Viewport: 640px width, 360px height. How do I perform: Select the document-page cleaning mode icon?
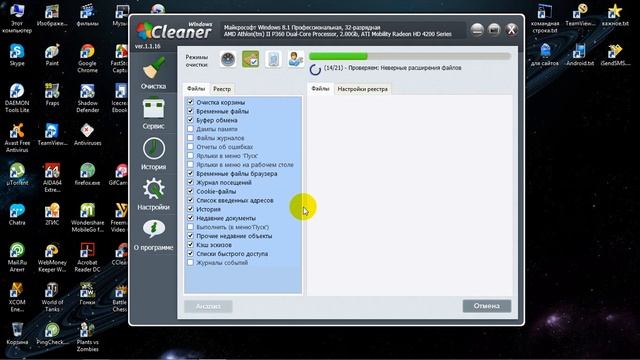(x=273, y=60)
